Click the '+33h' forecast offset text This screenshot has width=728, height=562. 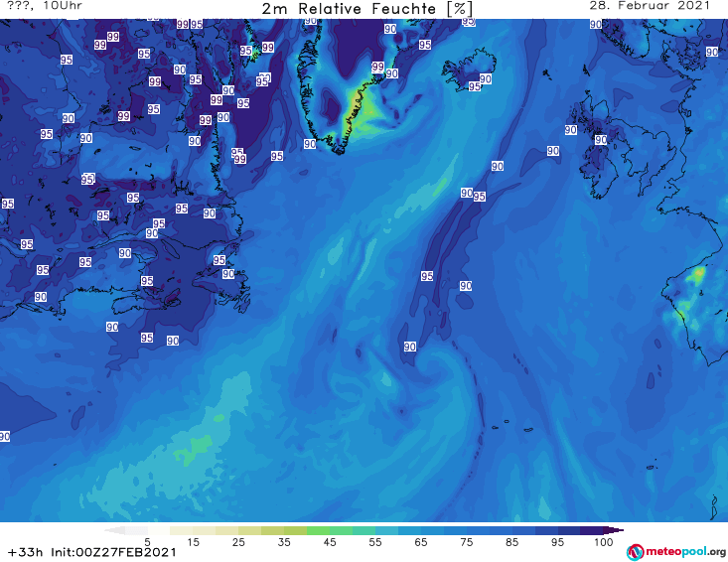[26, 552]
